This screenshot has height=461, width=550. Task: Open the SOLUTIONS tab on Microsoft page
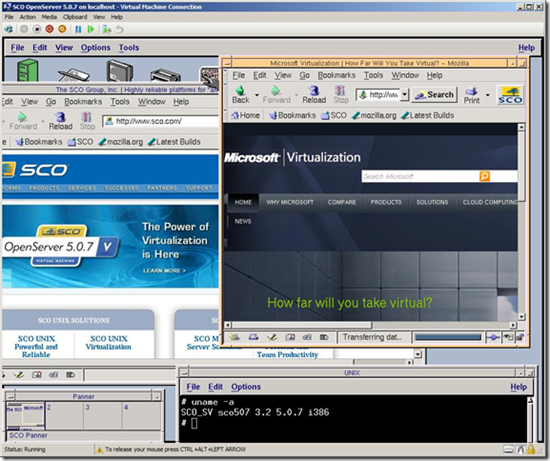point(432,202)
